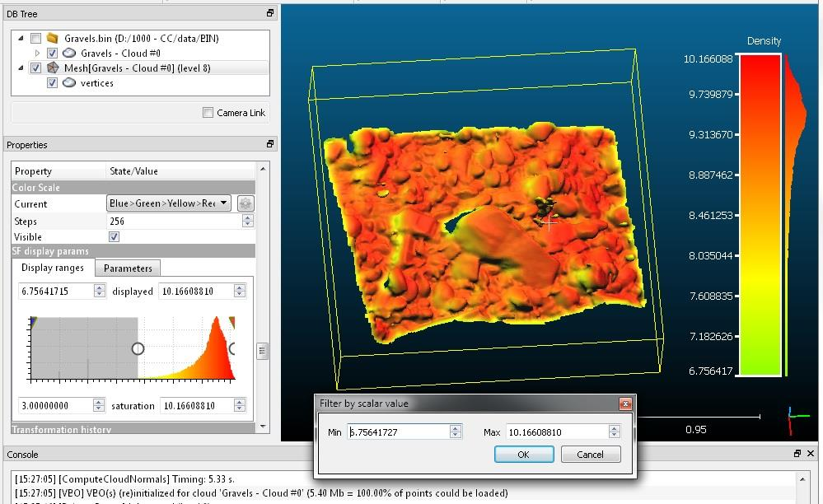Image resolution: width=823 pixels, height=504 pixels.
Task: Undock the DB Tree panel
Action: click(270, 13)
